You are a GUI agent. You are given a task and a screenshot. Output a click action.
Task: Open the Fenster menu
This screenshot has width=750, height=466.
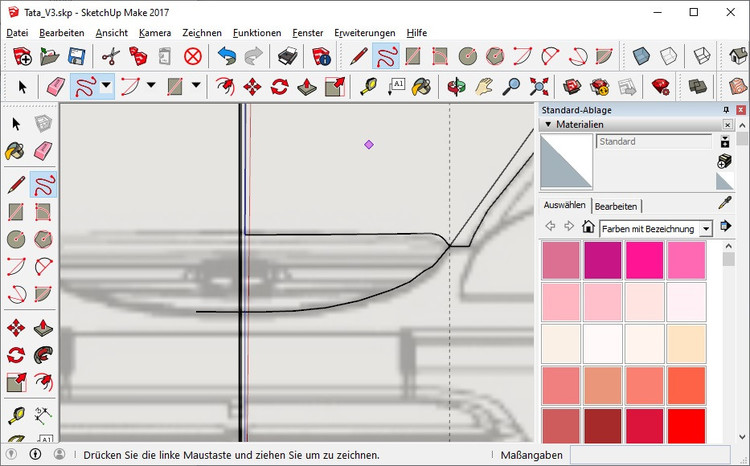[308, 33]
